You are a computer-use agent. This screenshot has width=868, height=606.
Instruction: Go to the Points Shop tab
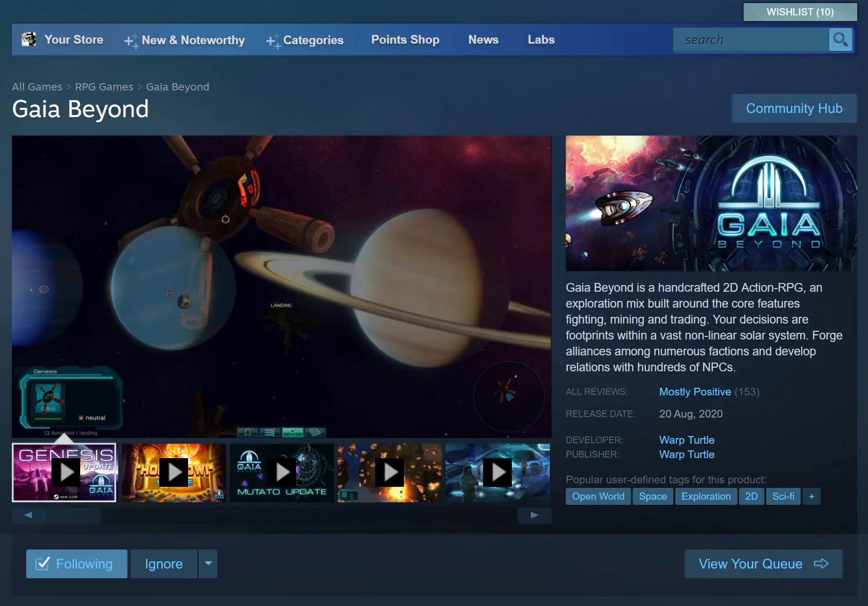(405, 40)
